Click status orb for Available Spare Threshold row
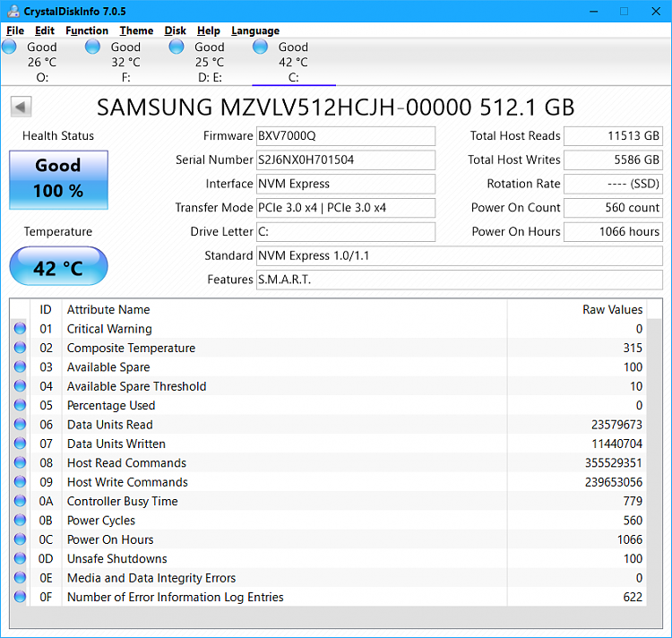The width and height of the screenshot is (672, 638). click(x=20, y=385)
